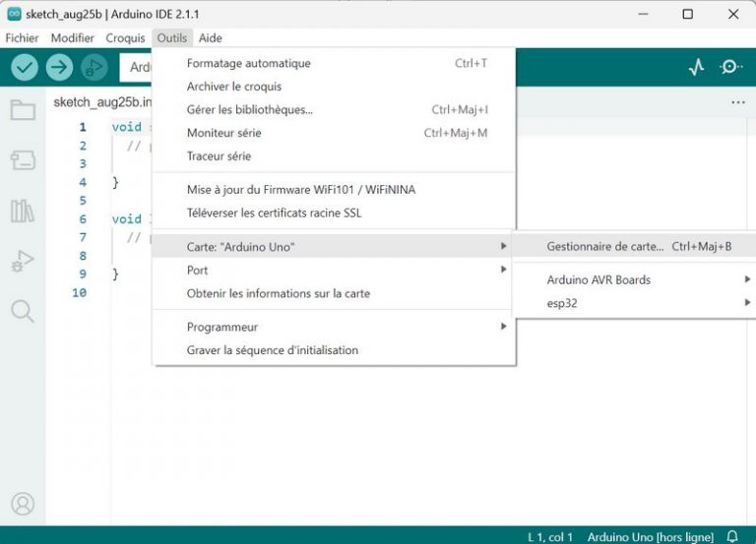Select Gérer les bibliothèques menu entry

click(250, 109)
